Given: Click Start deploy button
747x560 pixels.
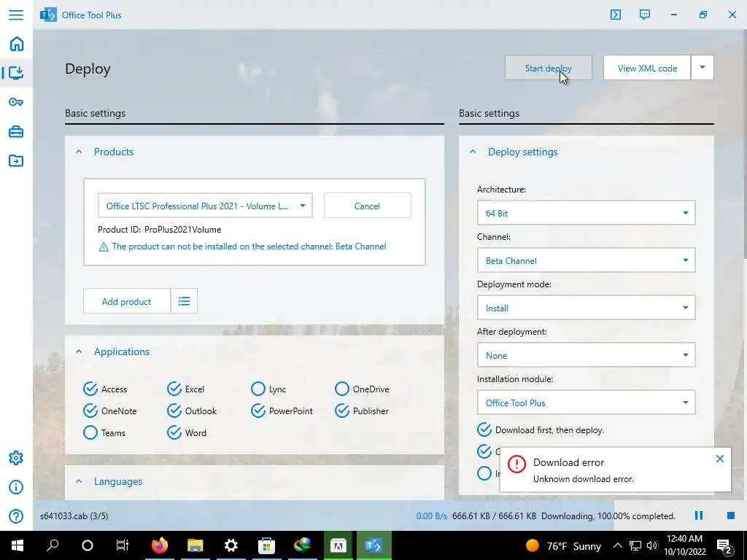Looking at the screenshot, I should [x=549, y=68].
